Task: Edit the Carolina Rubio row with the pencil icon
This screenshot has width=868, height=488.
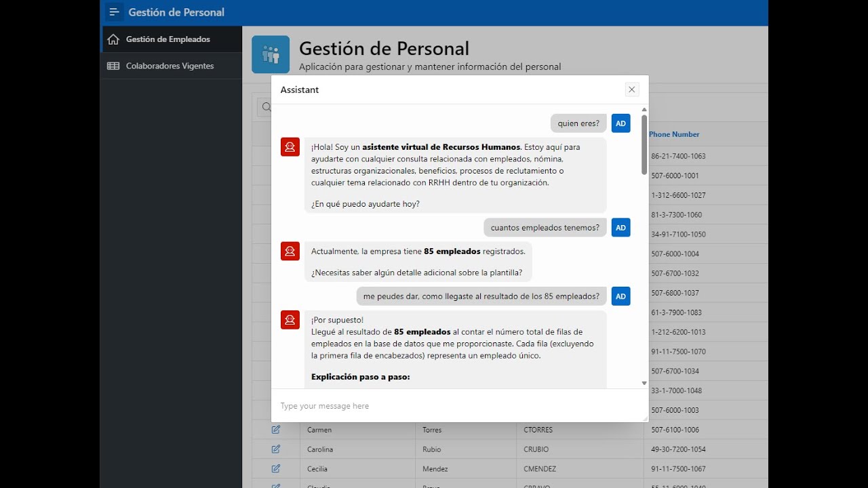Action: pos(276,449)
